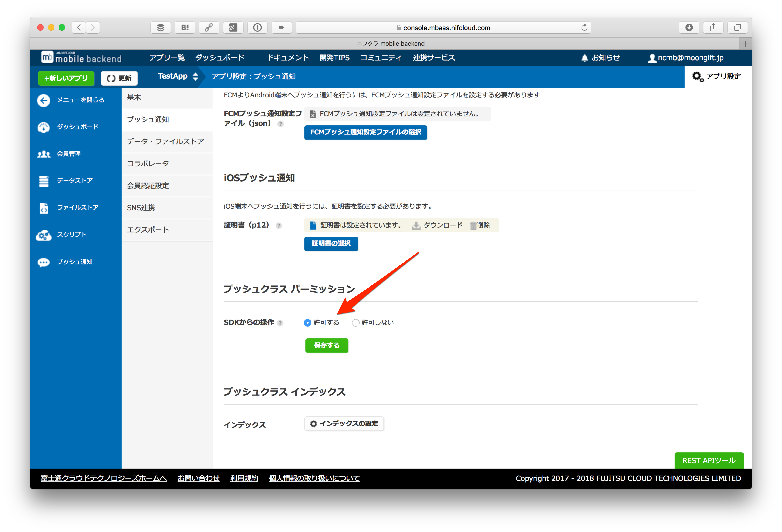Check notifications via the お知らせ bell

pyautogui.click(x=584, y=58)
